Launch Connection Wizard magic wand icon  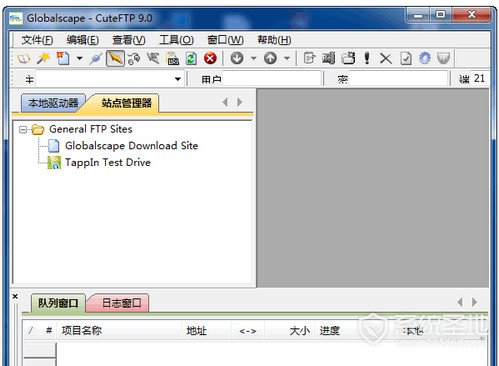tap(43, 59)
